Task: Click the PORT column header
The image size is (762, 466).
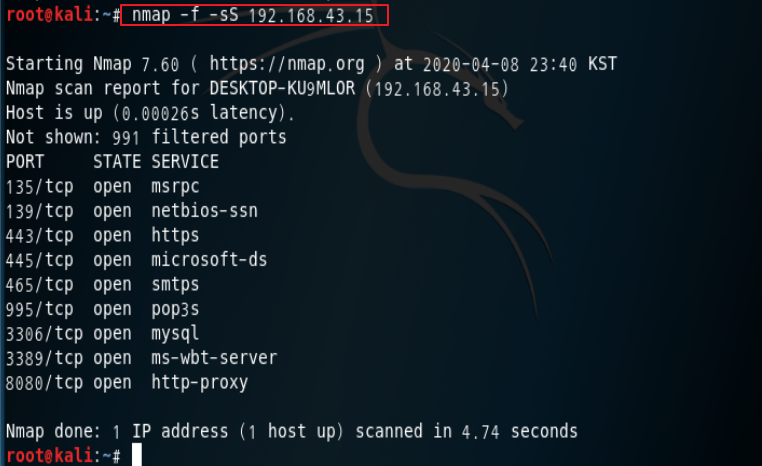Action: 25,162
